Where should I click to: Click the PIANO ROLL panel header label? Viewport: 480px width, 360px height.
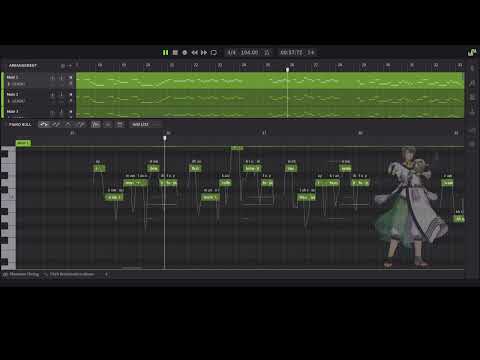20,124
